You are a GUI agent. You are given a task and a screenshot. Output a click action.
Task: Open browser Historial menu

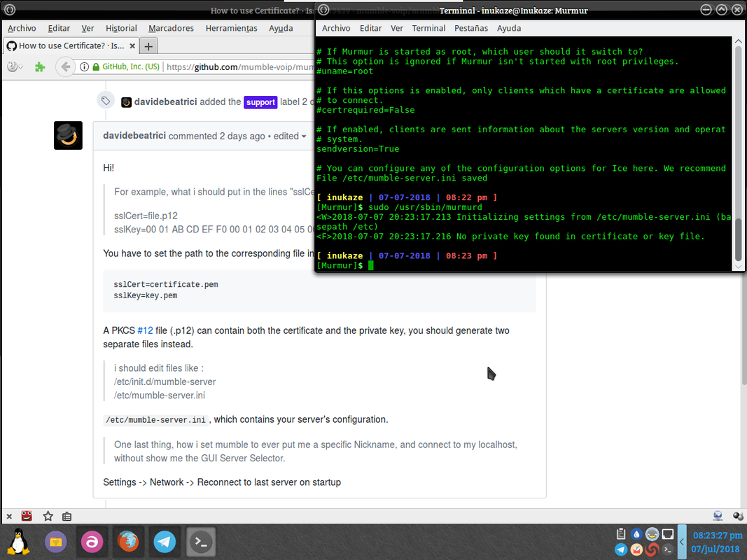click(121, 28)
